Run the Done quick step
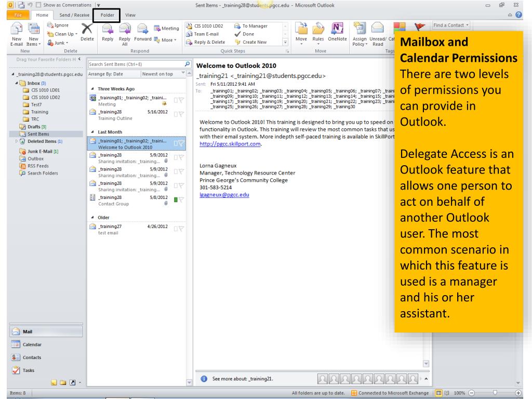 point(244,34)
